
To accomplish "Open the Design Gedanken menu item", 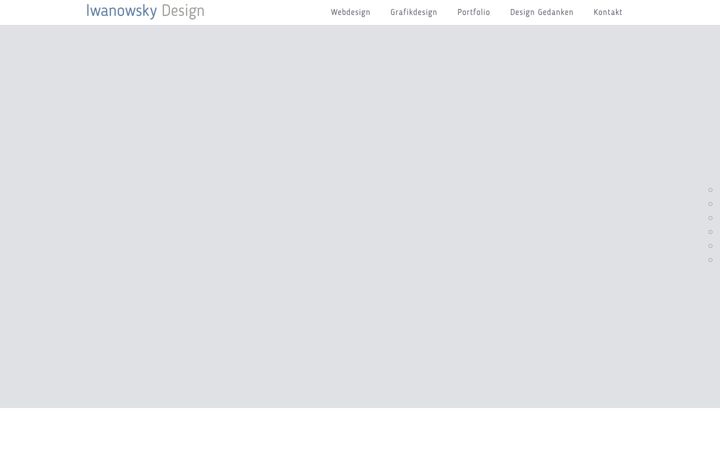I will coord(541,12).
